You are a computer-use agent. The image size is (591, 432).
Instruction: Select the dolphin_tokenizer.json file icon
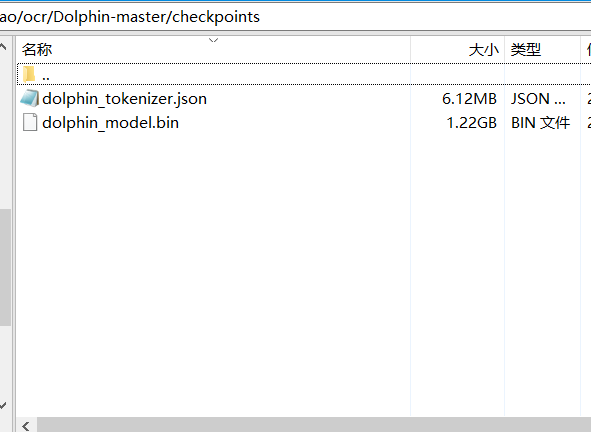[x=29, y=99]
